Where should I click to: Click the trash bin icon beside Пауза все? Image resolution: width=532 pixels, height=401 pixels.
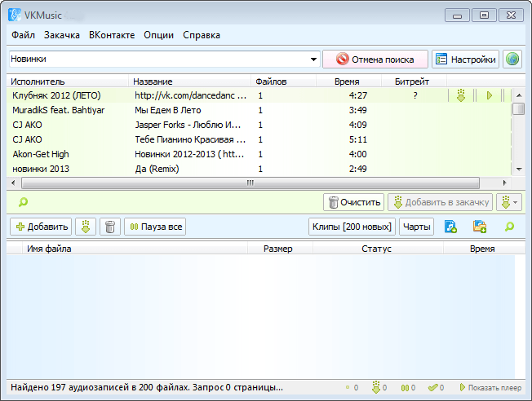point(110,227)
